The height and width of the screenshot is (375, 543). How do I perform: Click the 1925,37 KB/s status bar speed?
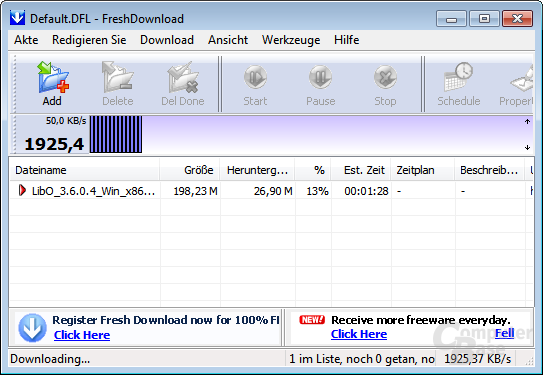click(x=478, y=359)
